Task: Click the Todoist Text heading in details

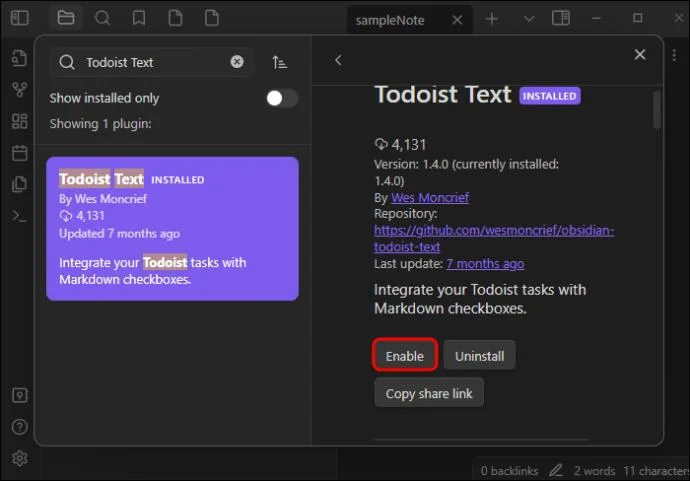Action: tap(443, 94)
